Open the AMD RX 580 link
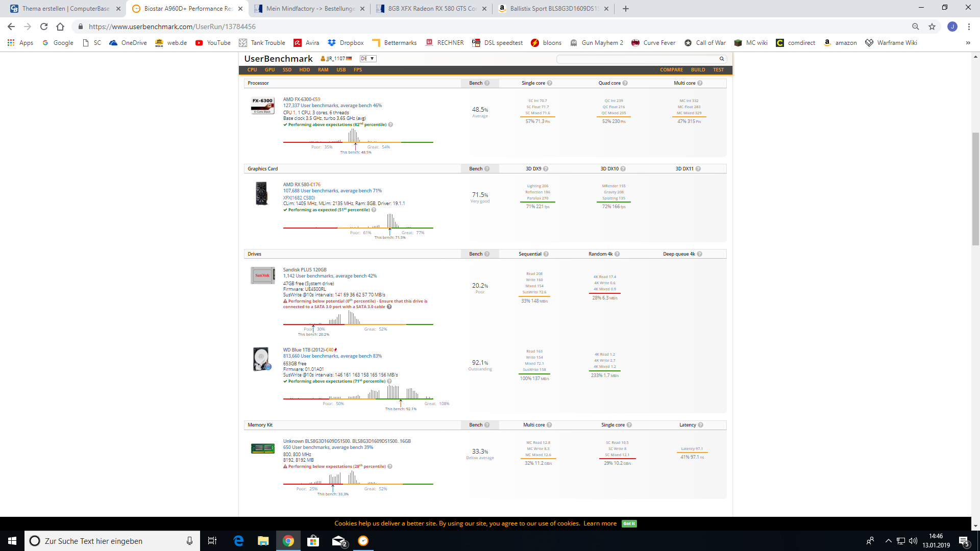 (296, 185)
